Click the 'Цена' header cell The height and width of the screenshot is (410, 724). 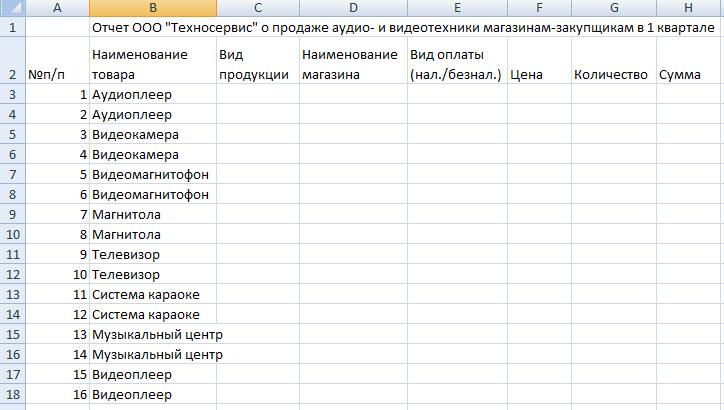[539, 60]
